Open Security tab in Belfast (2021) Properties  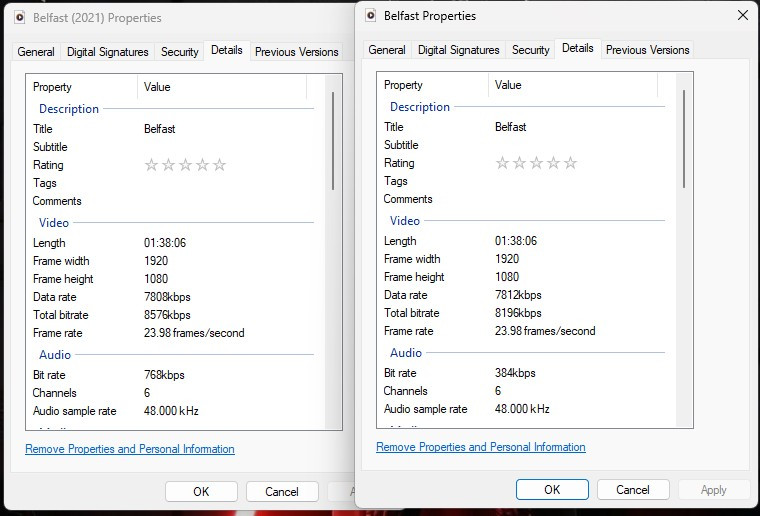[x=180, y=52]
